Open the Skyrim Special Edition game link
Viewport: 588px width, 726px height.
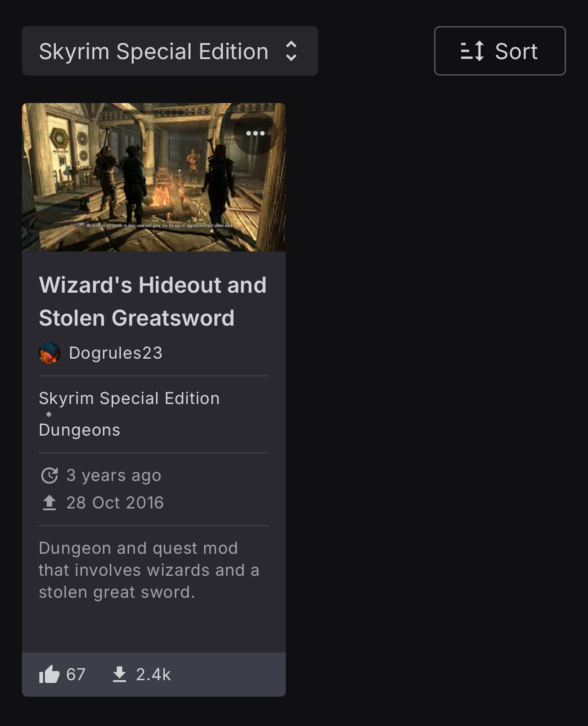click(x=129, y=398)
